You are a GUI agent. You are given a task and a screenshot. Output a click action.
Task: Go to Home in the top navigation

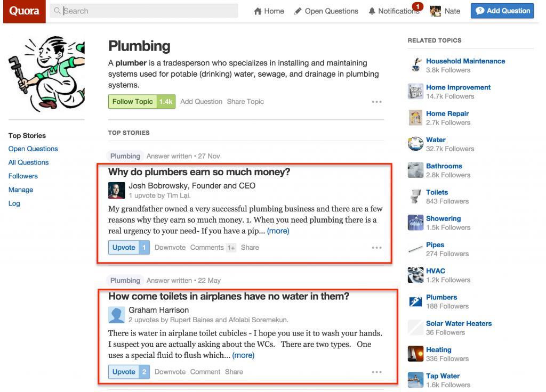[269, 11]
